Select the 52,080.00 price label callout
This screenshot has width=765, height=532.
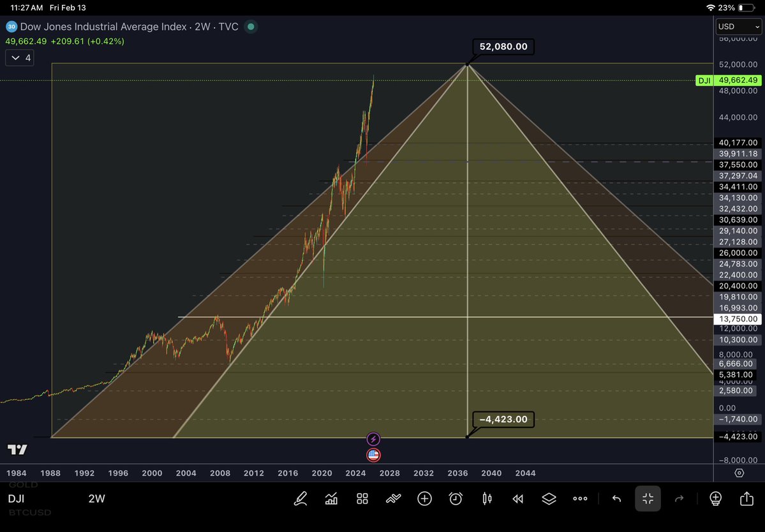[503, 47]
